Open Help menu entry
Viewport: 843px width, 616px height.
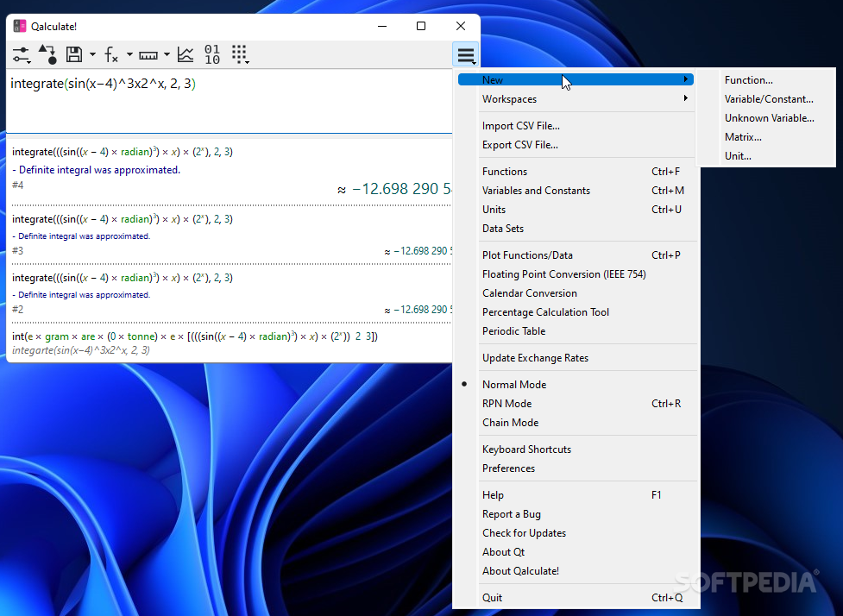(x=576, y=495)
